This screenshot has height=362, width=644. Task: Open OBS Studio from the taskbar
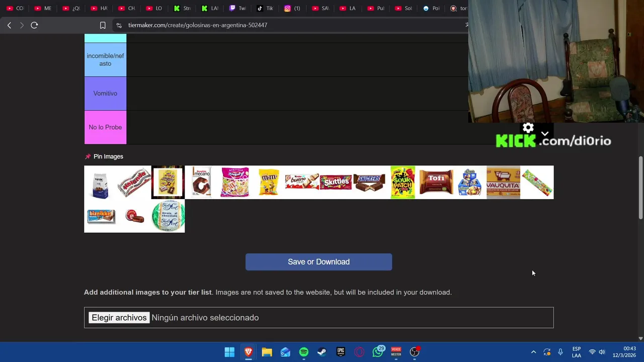415,352
